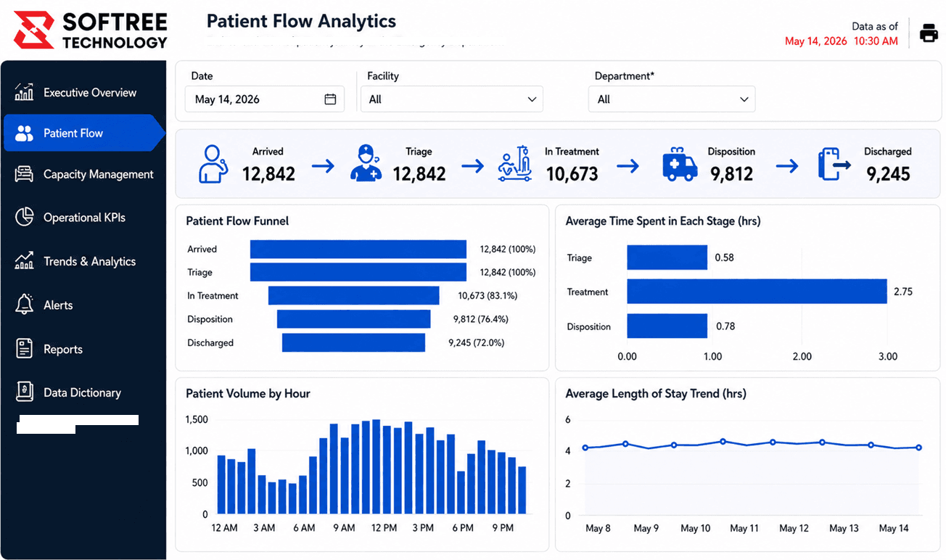Open the calendar picker icon in Date field
Screen dimensions: 946x560
330,99
